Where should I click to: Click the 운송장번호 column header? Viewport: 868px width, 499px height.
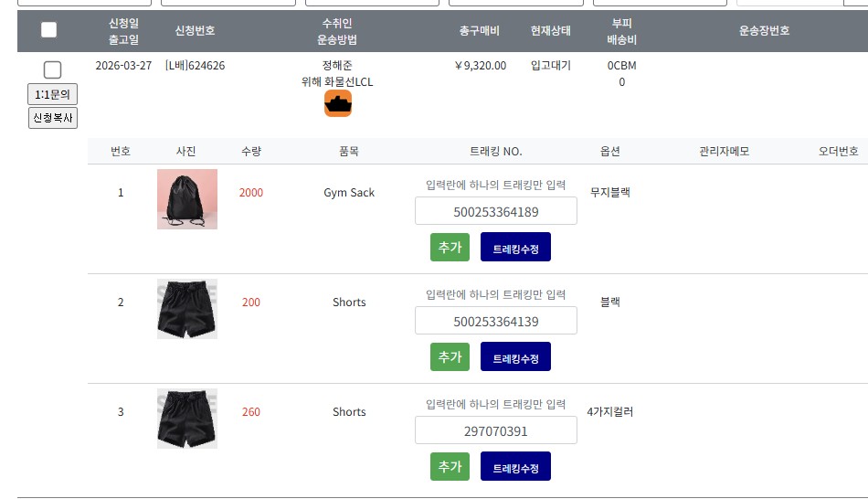(764, 30)
